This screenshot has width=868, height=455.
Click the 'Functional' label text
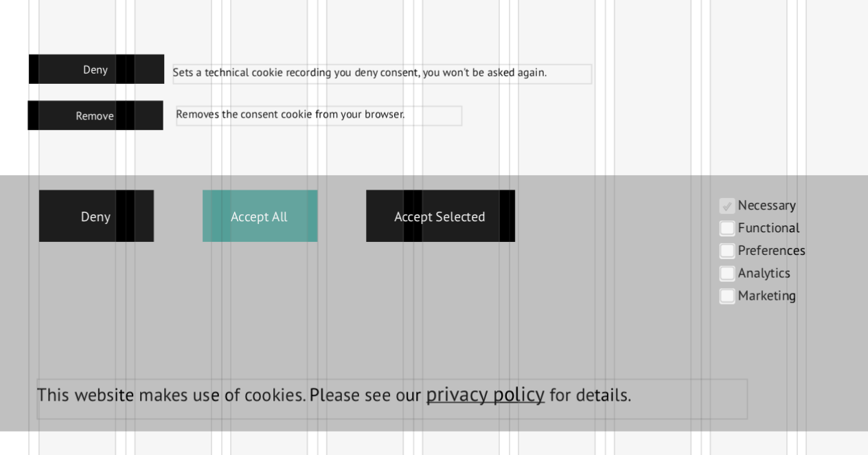pyautogui.click(x=768, y=228)
